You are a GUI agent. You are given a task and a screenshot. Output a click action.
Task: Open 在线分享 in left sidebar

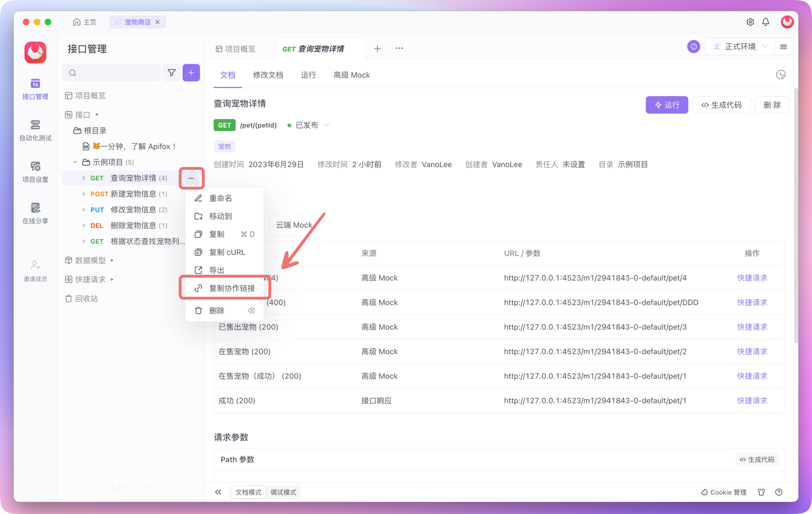point(35,213)
